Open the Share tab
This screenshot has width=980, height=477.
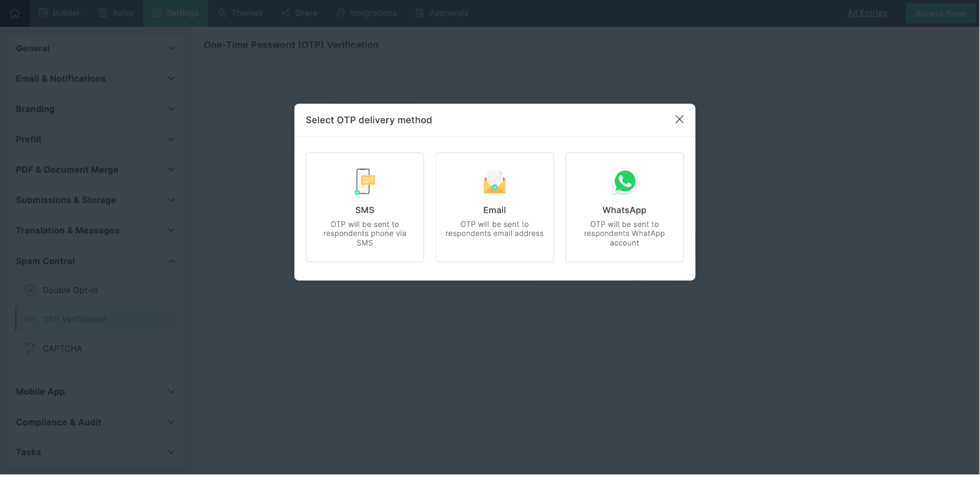tap(299, 13)
